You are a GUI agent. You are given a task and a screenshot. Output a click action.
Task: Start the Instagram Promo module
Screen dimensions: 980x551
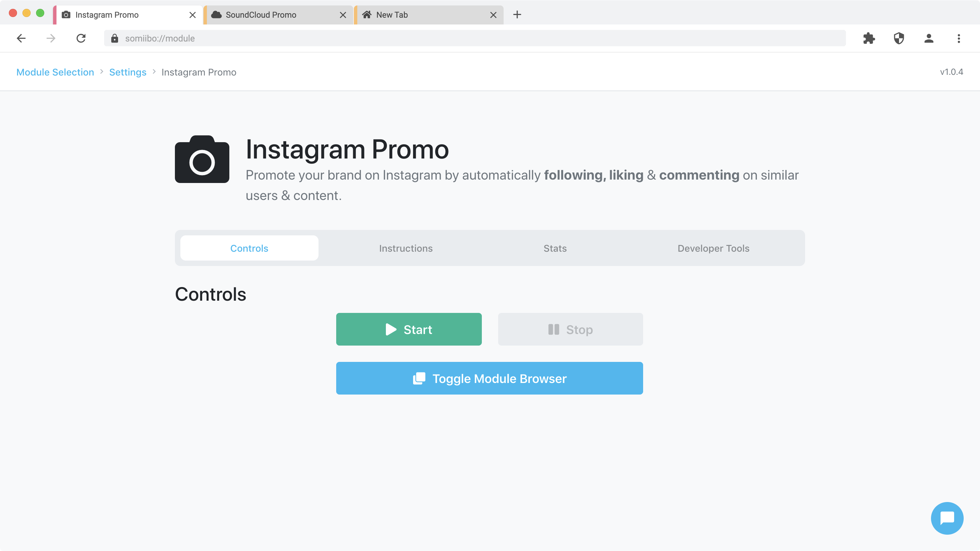(x=409, y=329)
